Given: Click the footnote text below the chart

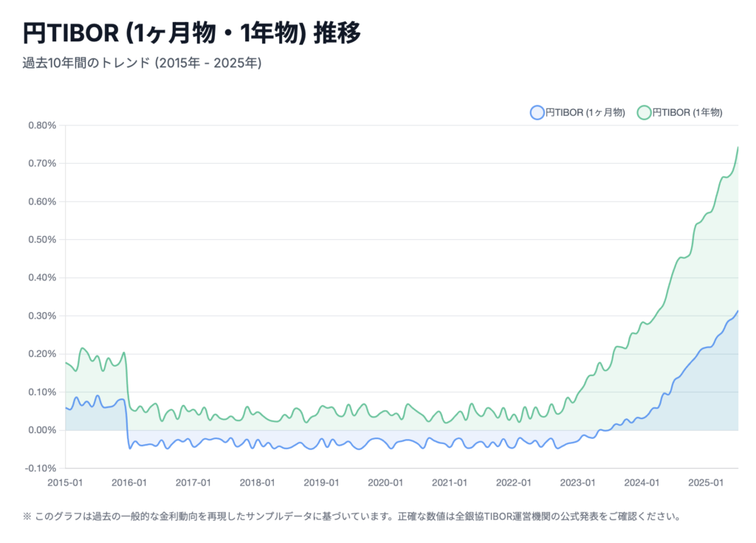Looking at the screenshot, I should [x=351, y=516].
